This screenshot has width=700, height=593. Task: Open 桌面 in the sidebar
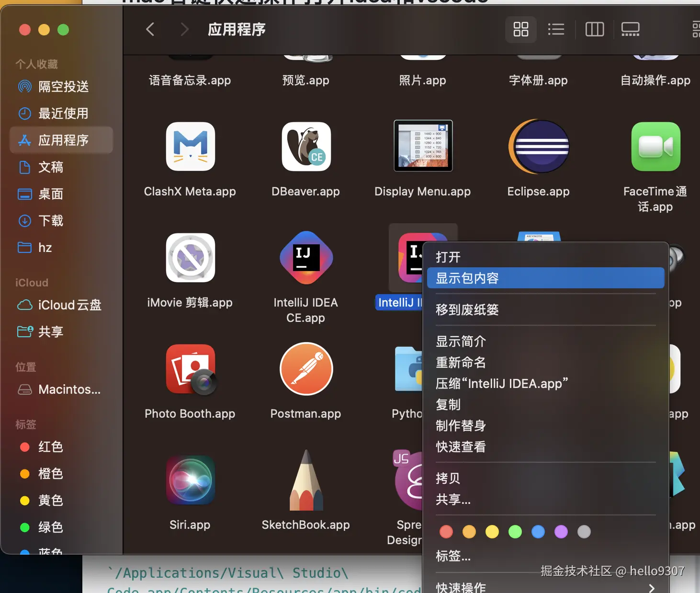point(61,194)
